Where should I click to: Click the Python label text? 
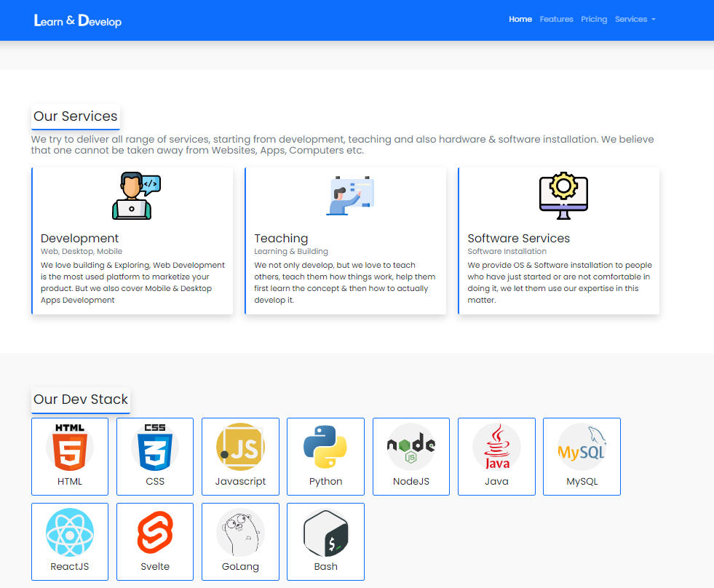tap(325, 482)
